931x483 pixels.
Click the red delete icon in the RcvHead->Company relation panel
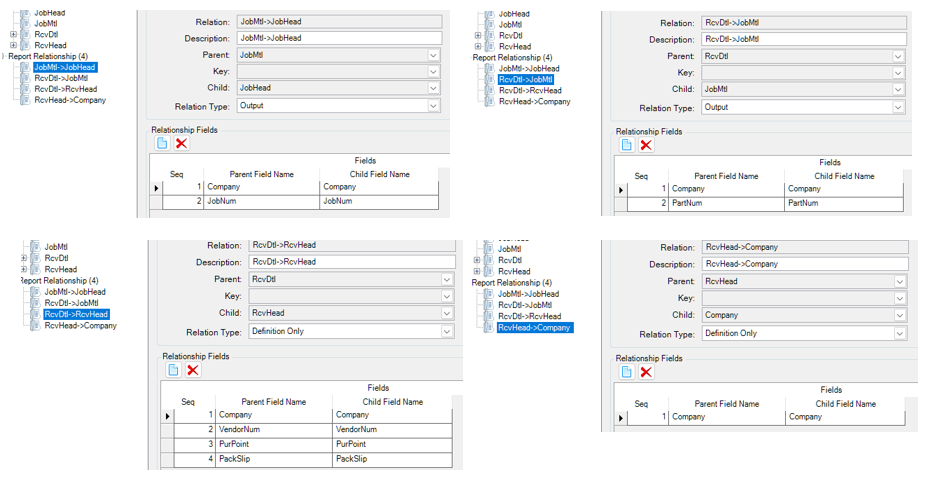[x=647, y=372]
